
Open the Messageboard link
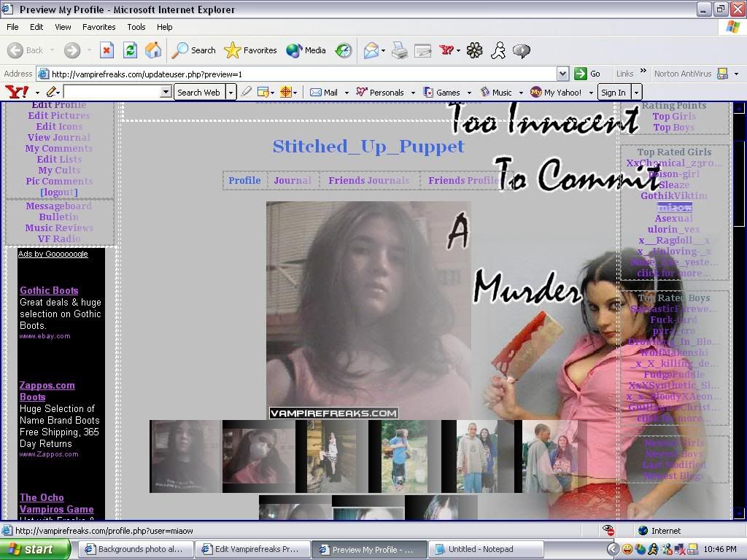59,206
